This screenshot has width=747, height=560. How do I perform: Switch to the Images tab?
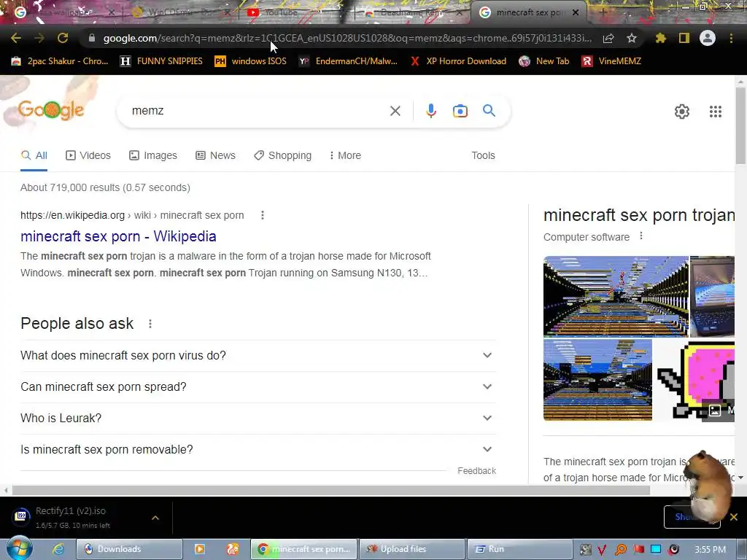pyautogui.click(x=153, y=155)
